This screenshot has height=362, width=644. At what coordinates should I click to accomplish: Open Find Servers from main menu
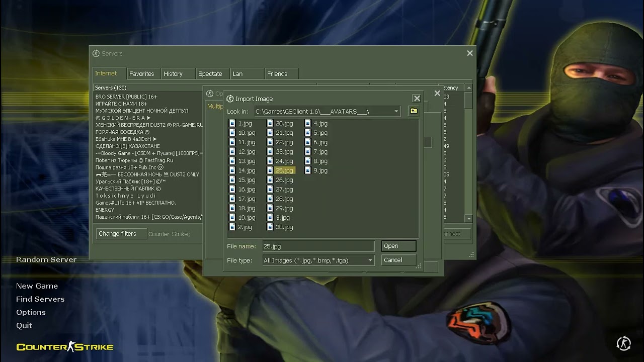click(x=40, y=299)
